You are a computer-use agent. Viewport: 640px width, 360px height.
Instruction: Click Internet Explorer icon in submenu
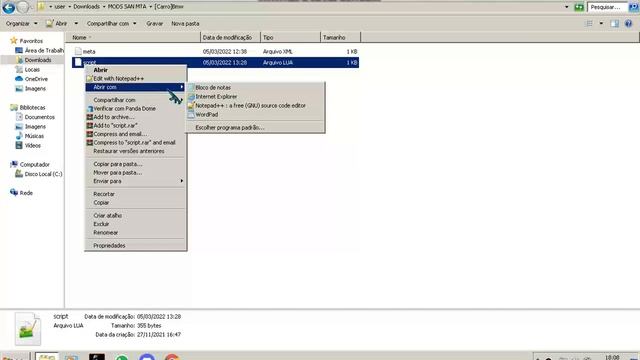pos(191,97)
